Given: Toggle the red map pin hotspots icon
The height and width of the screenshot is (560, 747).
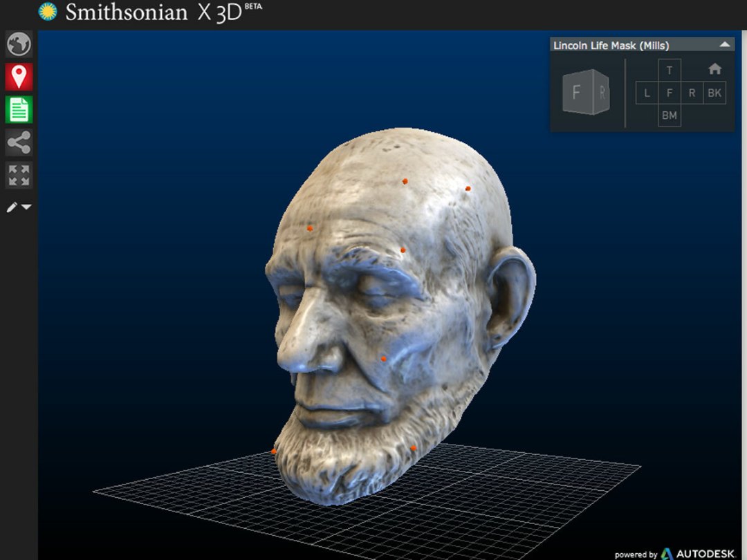Looking at the screenshot, I should (x=19, y=77).
